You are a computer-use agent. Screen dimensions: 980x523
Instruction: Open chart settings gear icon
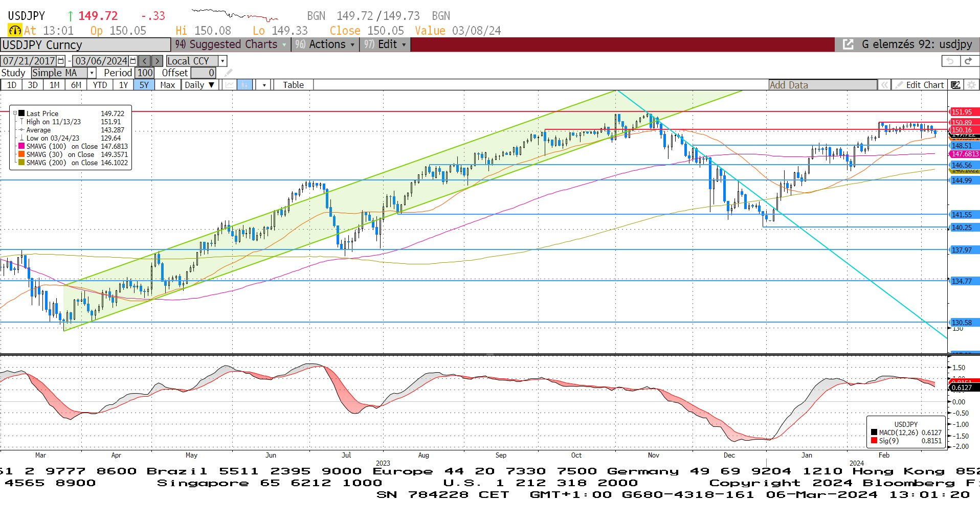coord(971,85)
